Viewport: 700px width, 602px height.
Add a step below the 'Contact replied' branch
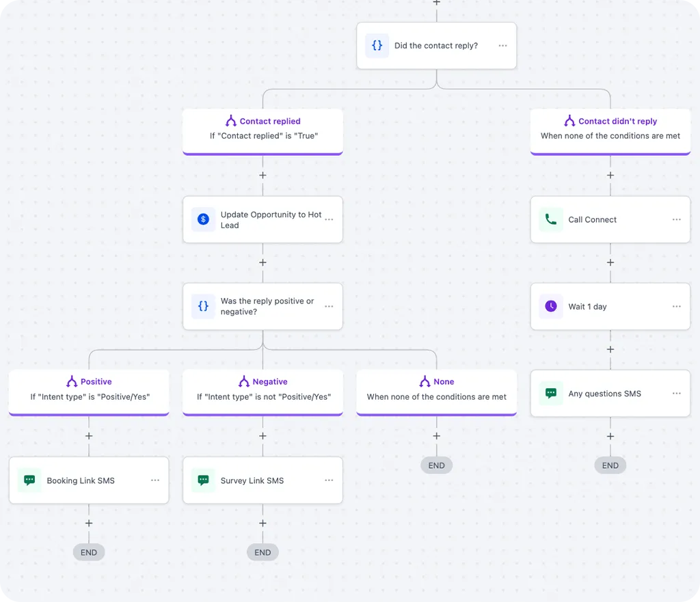point(262,175)
